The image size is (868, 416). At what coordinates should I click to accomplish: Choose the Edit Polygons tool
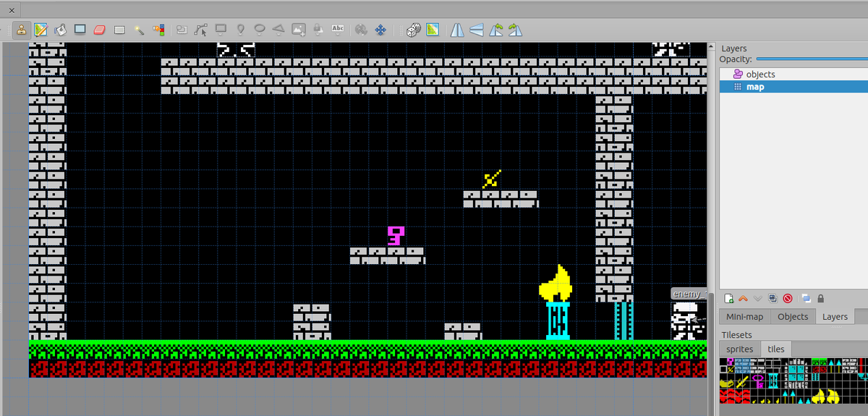[201, 30]
